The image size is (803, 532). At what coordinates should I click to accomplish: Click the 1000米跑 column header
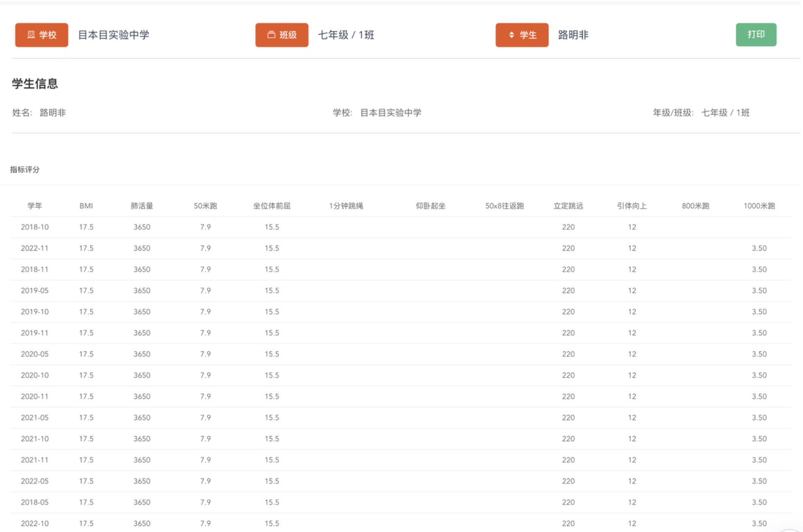(x=759, y=206)
